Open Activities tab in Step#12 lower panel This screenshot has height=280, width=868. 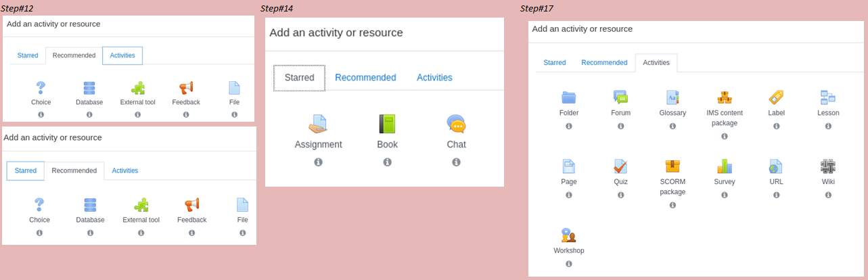click(x=125, y=170)
